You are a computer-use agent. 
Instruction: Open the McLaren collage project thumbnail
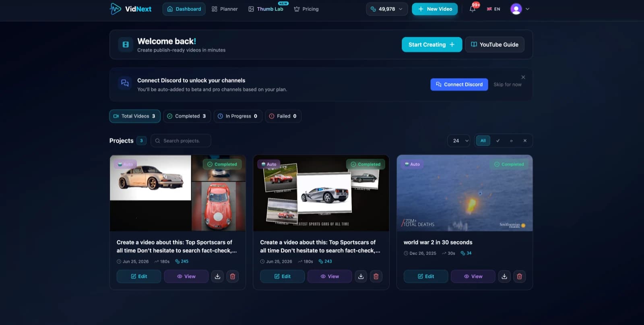(x=321, y=193)
